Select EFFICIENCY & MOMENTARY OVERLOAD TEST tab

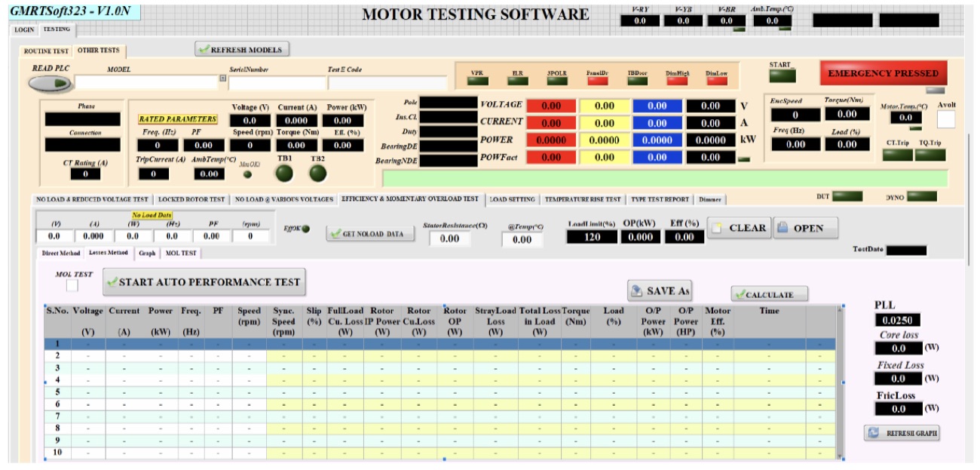[x=410, y=199]
